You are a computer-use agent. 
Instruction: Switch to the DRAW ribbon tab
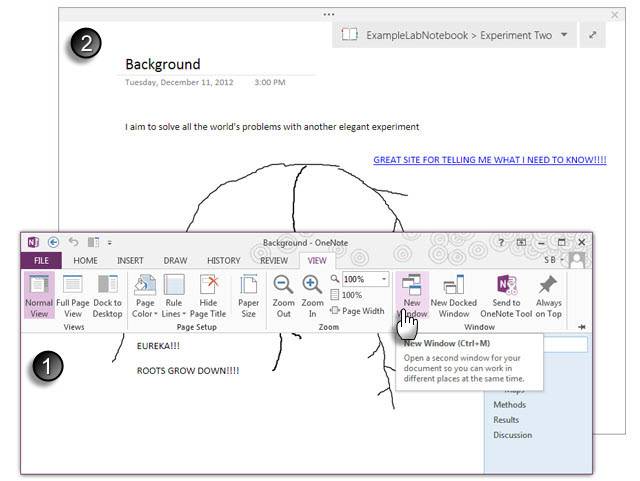point(175,261)
